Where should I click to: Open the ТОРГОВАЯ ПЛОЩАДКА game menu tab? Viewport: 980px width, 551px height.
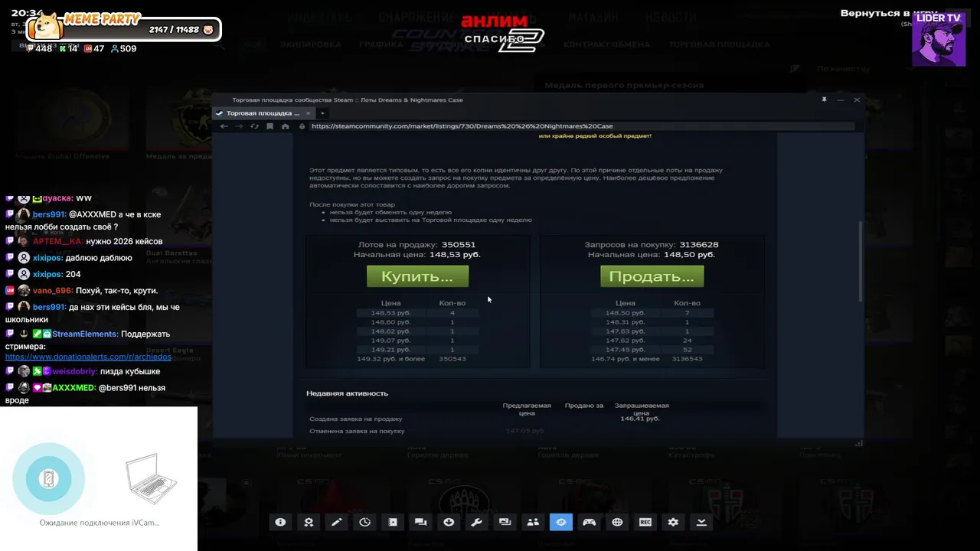coord(720,44)
